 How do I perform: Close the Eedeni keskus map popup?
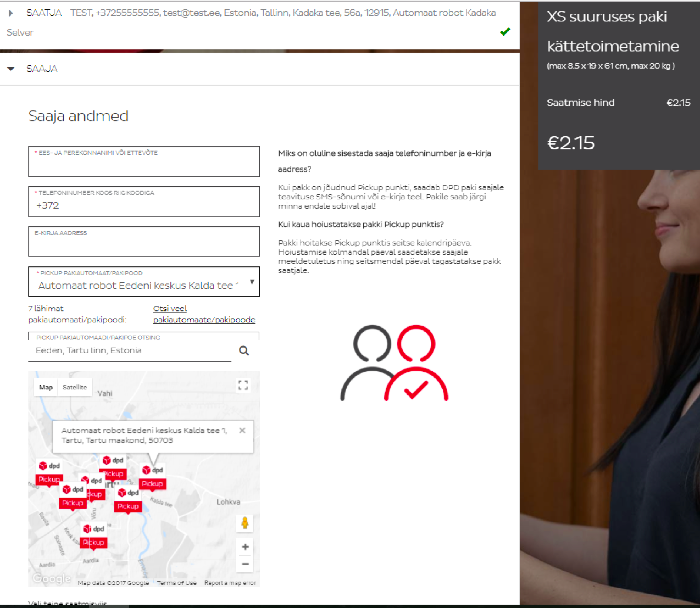tap(242, 430)
